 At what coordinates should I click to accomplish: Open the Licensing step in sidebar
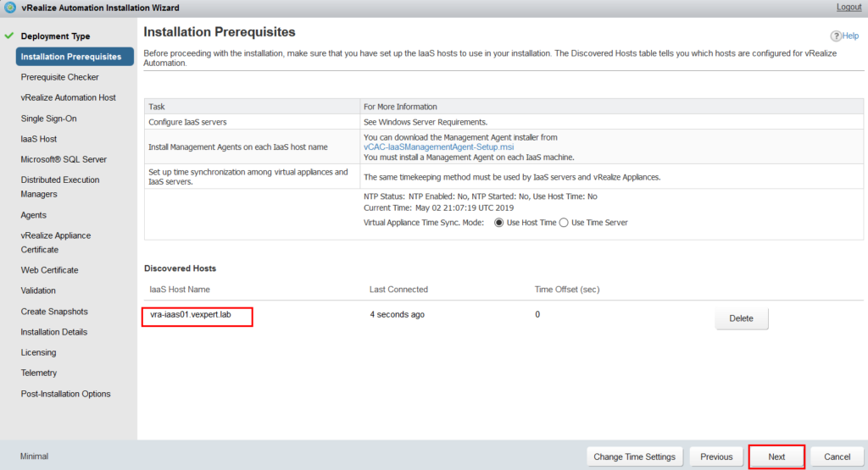[38, 352]
